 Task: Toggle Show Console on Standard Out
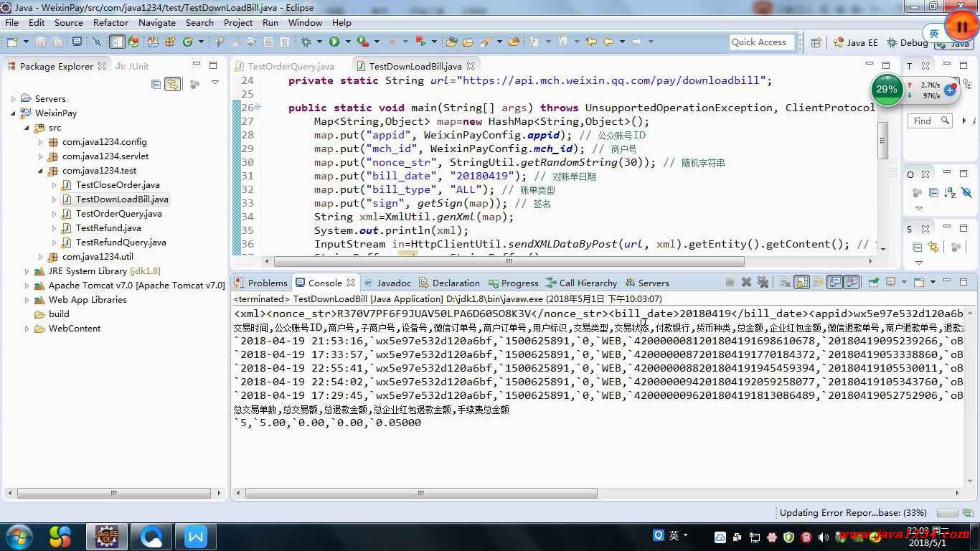tap(834, 282)
